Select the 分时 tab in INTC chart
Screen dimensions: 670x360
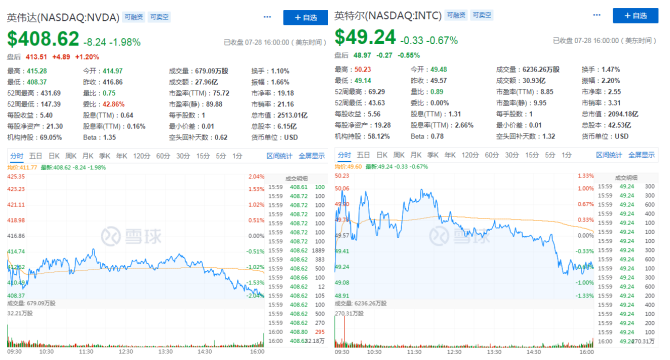click(344, 155)
